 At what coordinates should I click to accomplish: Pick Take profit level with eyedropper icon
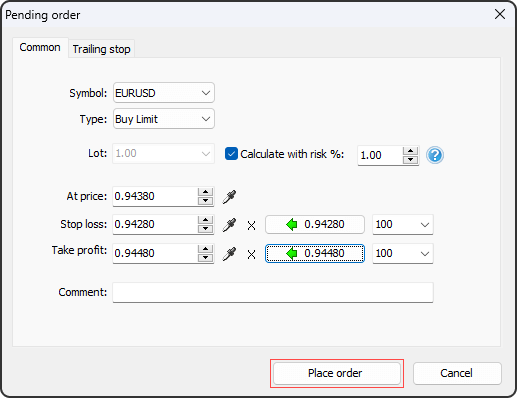pos(229,254)
